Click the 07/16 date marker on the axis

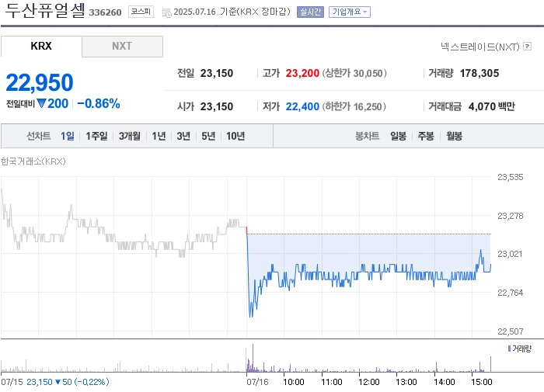(x=257, y=382)
